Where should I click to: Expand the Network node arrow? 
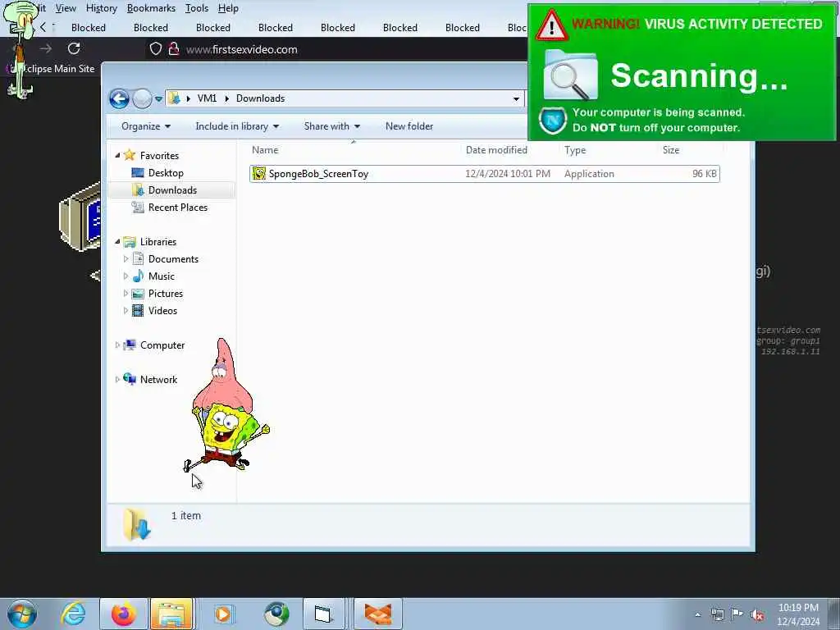117,379
